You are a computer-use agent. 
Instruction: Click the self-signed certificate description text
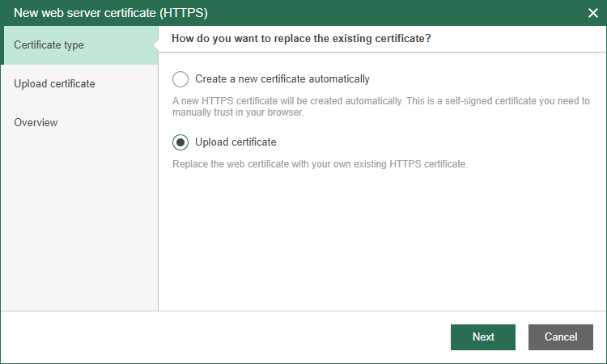(381, 101)
